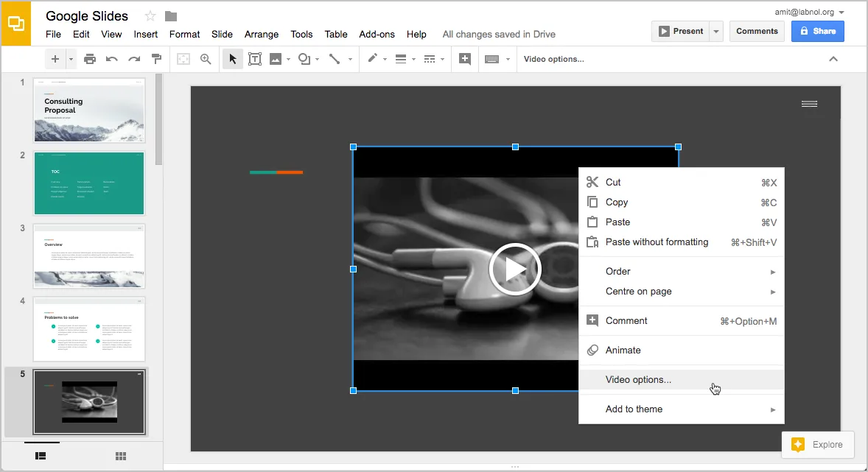Switch to filmstrip view of slides
Image resolution: width=868 pixels, height=472 pixels.
[41, 456]
